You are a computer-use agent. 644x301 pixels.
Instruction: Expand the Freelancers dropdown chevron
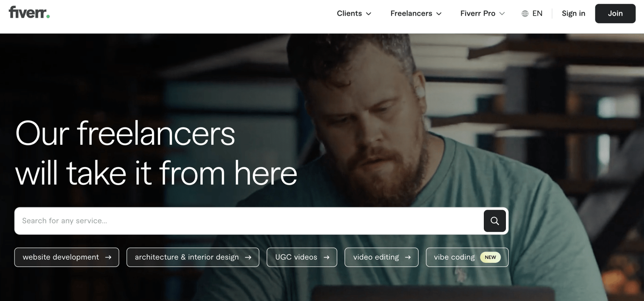(439, 14)
